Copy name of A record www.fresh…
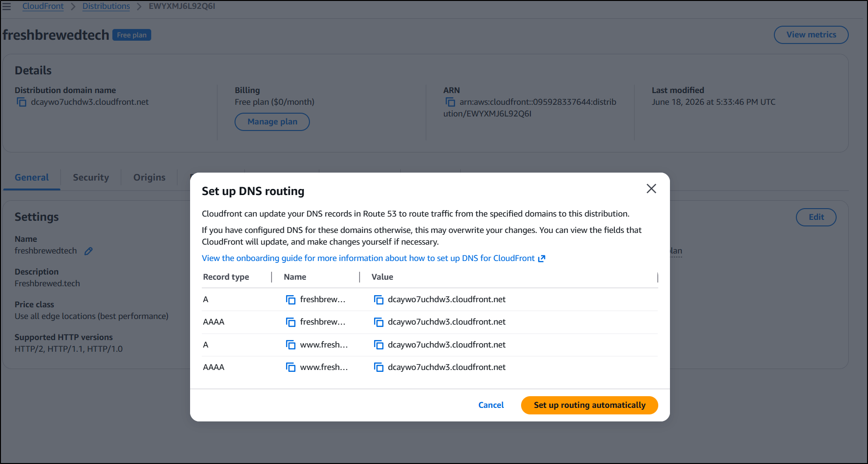Viewport: 868px width, 464px height. click(x=291, y=345)
